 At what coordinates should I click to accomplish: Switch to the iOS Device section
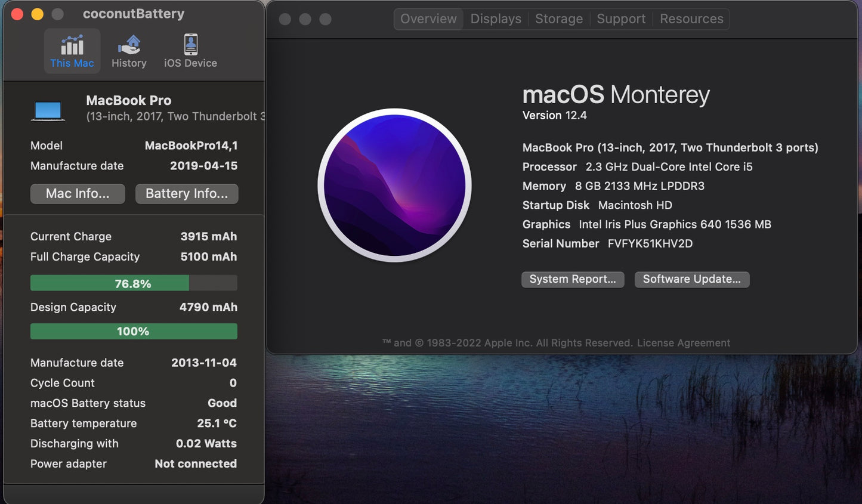point(190,51)
